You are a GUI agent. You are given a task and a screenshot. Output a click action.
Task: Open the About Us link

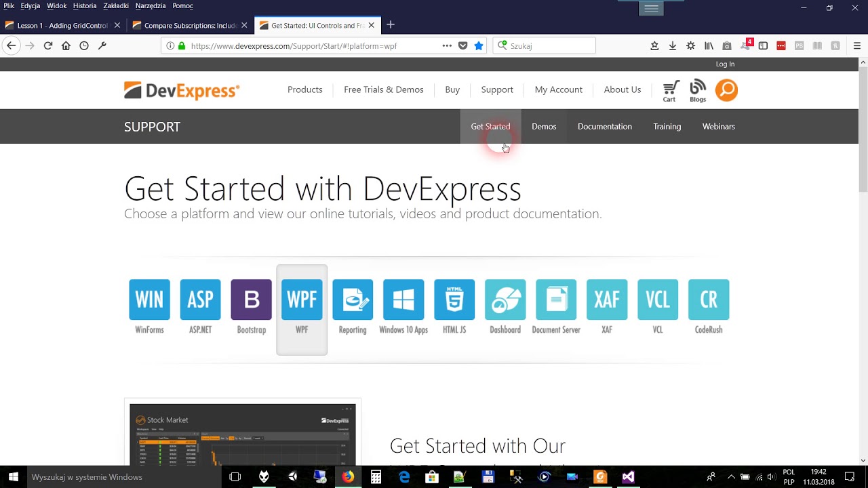click(x=623, y=89)
